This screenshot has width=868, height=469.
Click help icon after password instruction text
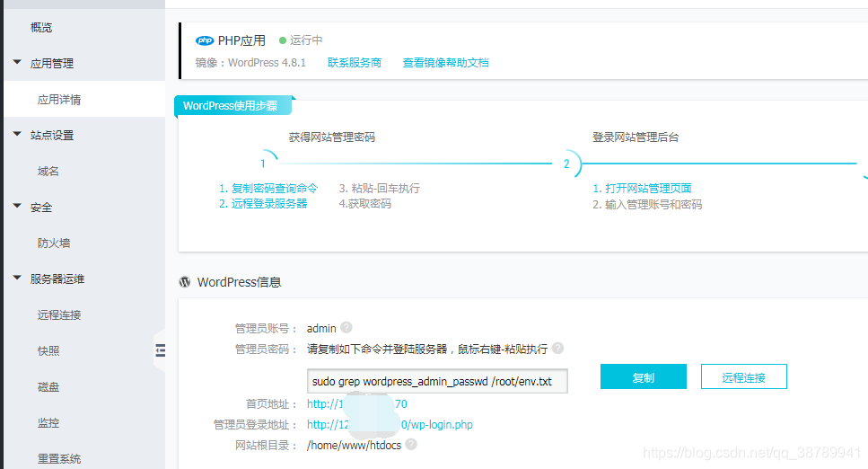tap(558, 348)
